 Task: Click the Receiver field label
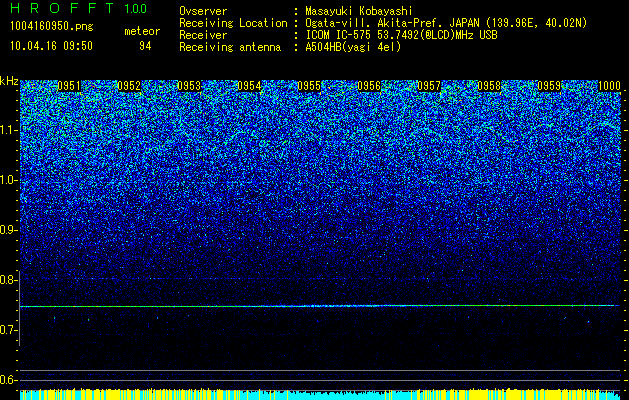[203, 35]
